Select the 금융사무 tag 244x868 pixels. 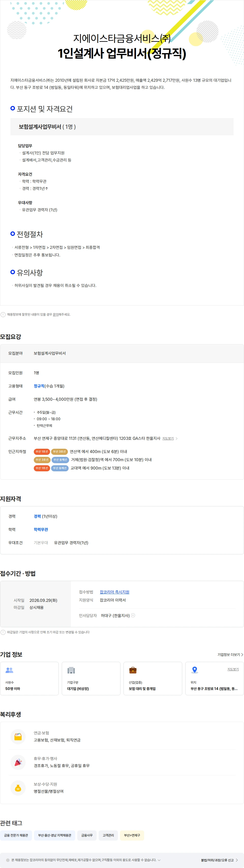(x=87, y=835)
